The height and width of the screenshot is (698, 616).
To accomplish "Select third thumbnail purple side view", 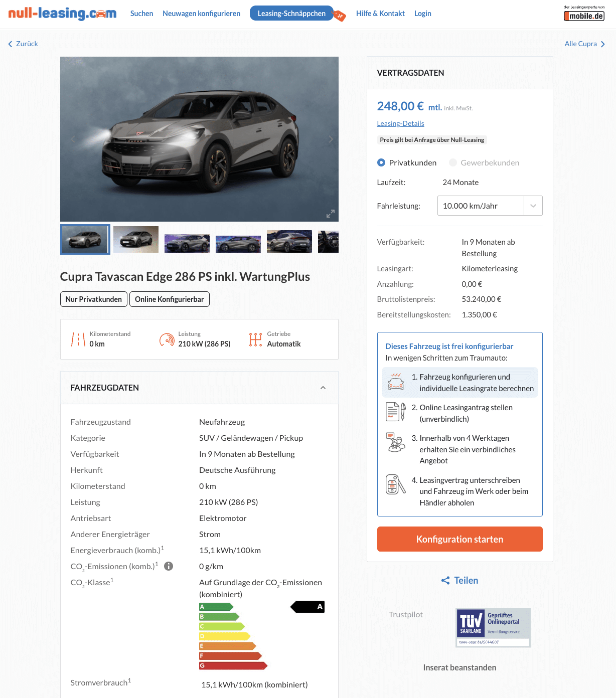I will pyautogui.click(x=187, y=243).
